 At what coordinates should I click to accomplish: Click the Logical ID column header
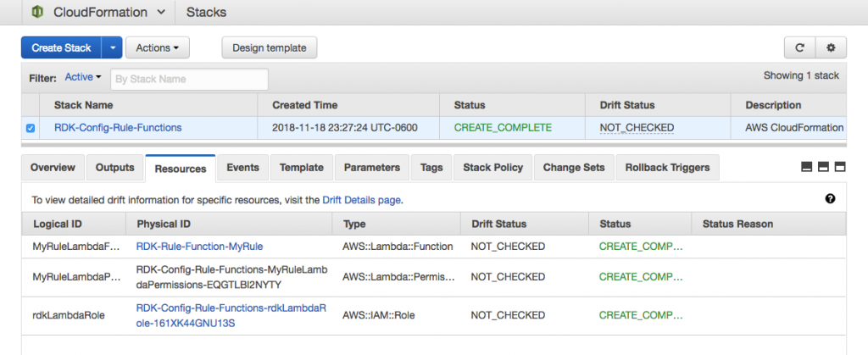tap(58, 224)
